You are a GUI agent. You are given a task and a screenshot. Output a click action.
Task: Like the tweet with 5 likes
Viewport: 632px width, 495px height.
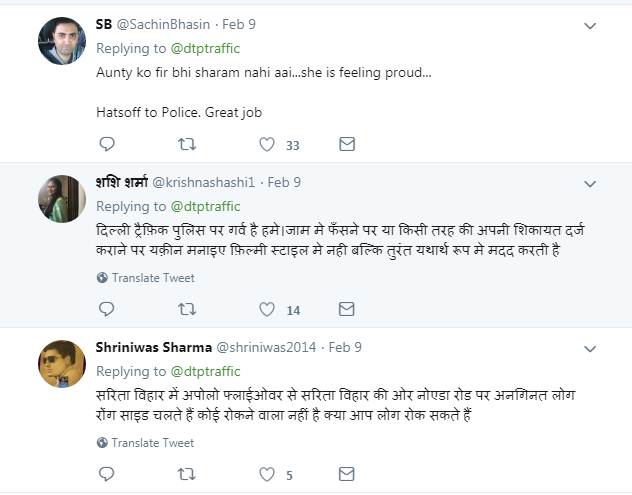pyautogui.click(x=267, y=475)
